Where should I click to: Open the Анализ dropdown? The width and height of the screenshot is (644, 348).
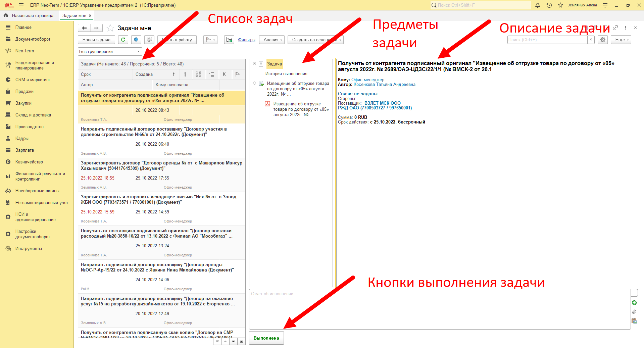pyautogui.click(x=272, y=40)
